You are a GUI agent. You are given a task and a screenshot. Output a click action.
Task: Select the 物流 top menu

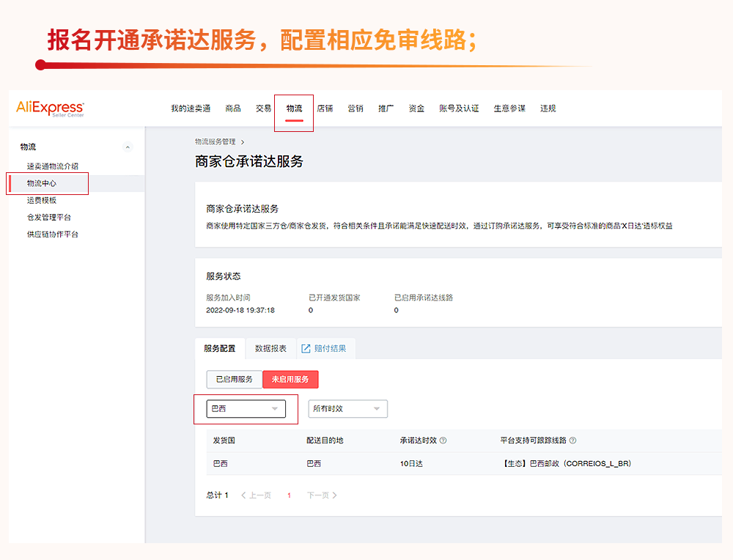294,108
